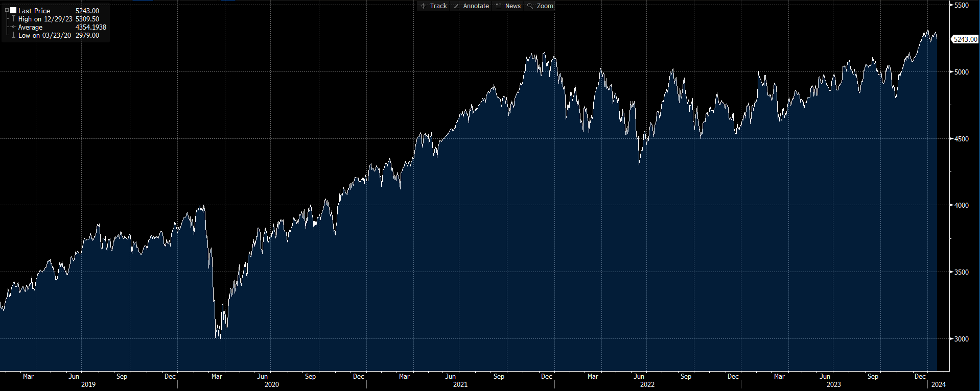Click the 2022 year label on the time axis

(x=647, y=384)
